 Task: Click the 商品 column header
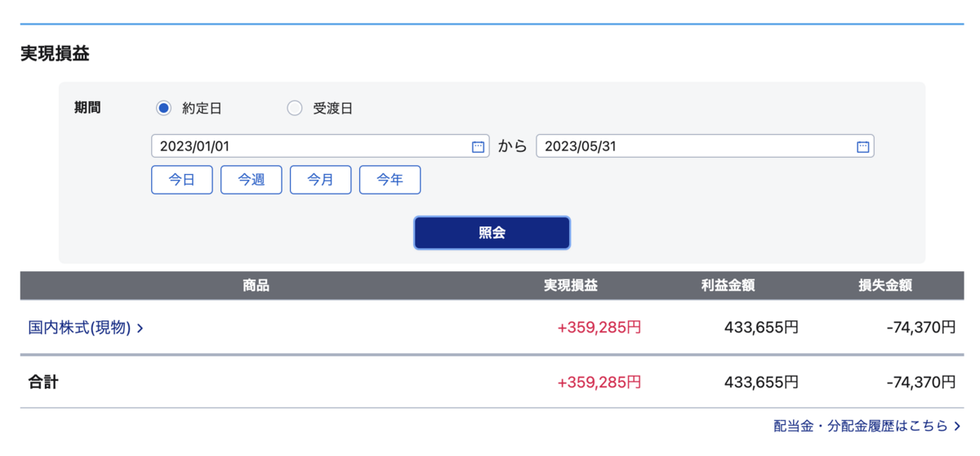256,286
